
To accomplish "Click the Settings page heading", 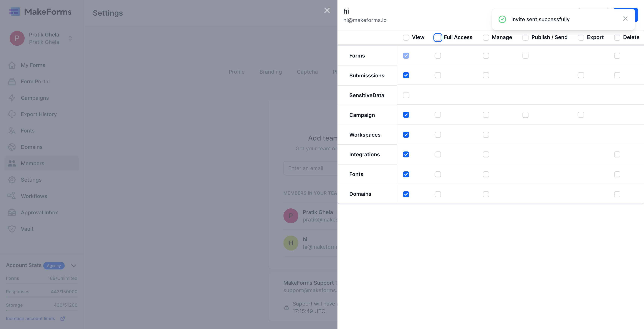I will click(108, 13).
